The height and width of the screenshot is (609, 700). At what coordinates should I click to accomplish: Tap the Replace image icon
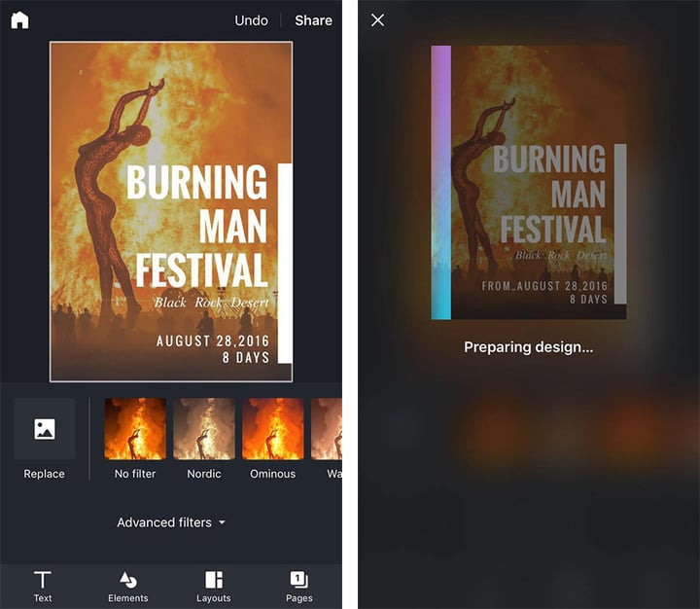tap(44, 429)
